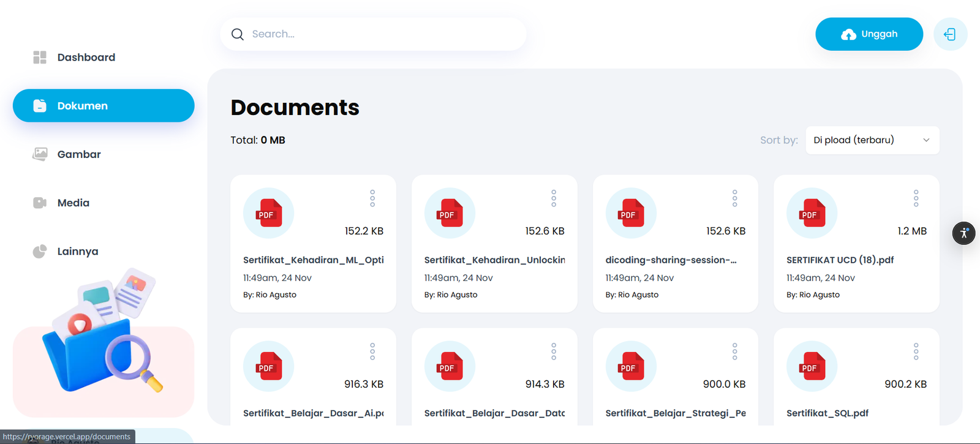
Task: Click the logout icon button
Action: point(950,34)
